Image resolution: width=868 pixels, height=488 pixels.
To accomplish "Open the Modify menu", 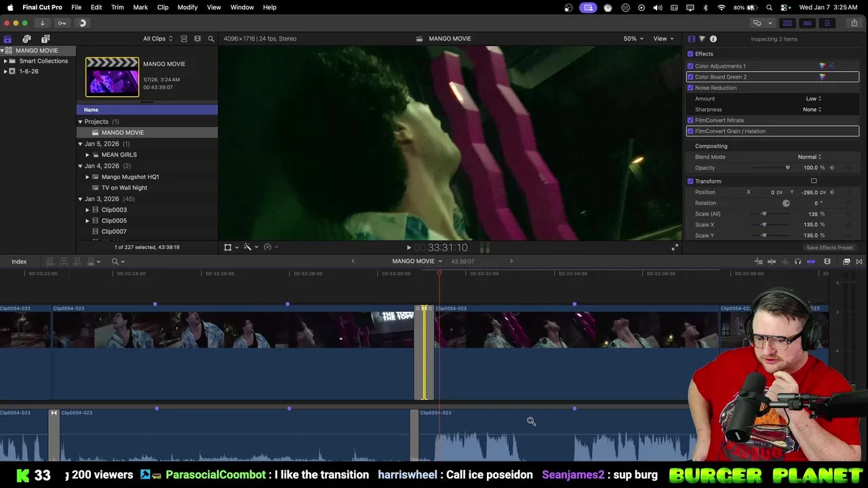I will (x=187, y=7).
